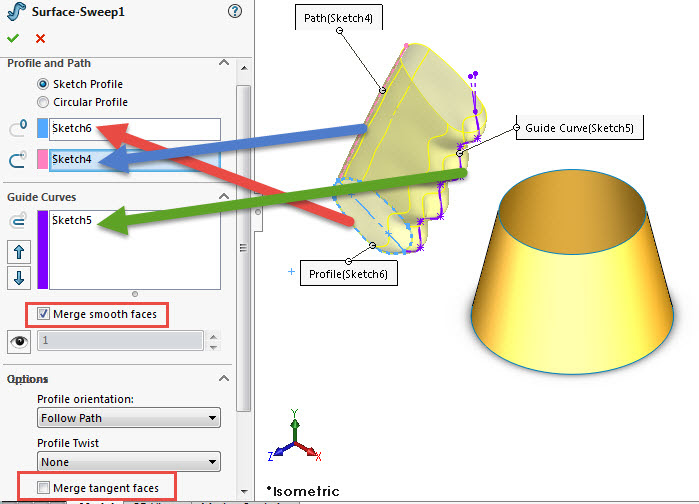
Task: Select the Sketch4 path field
Action: tap(135, 160)
